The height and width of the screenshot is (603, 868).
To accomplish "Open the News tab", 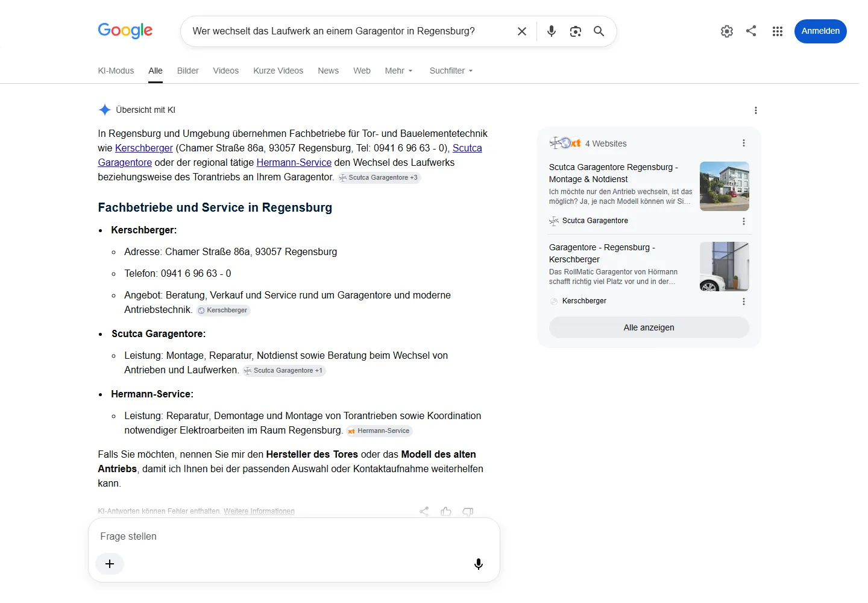I will (x=329, y=71).
